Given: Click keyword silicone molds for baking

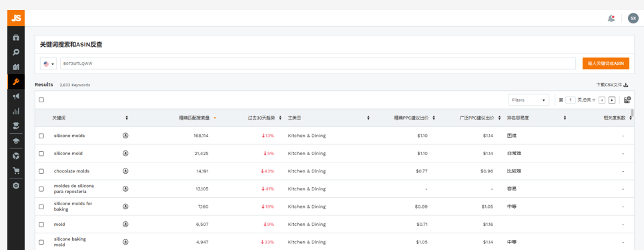Looking at the screenshot, I should [x=73, y=207].
